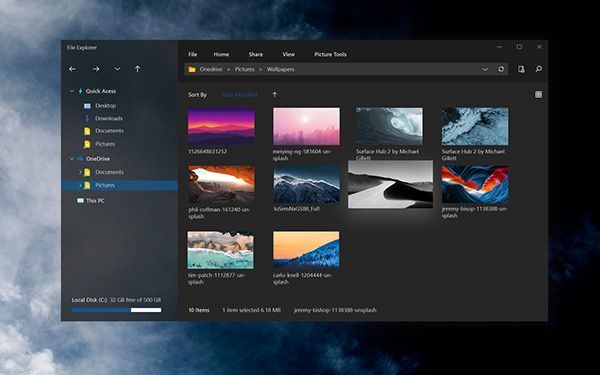Viewport: 600px width, 375px height.
Task: Open search with magnifier icon
Action: coord(538,69)
